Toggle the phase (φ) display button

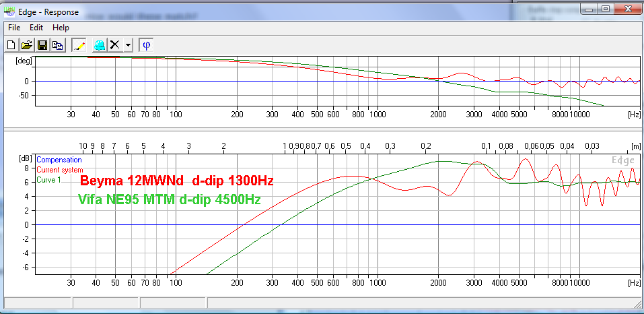click(x=147, y=44)
